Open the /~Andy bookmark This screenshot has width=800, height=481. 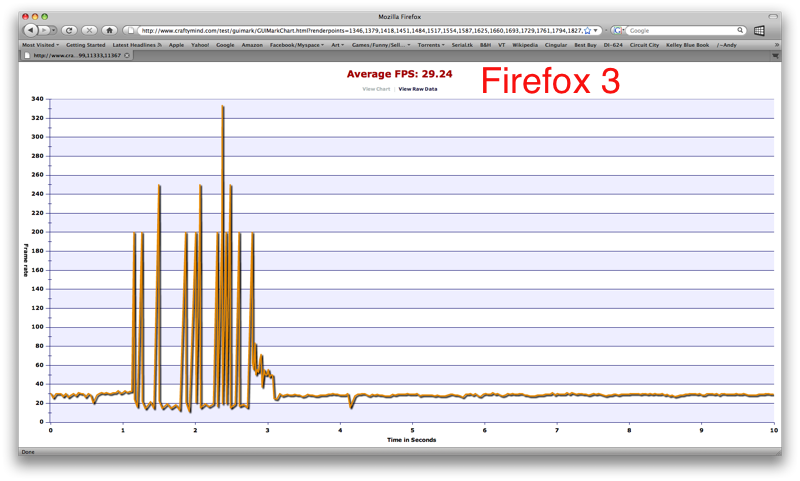click(x=727, y=45)
